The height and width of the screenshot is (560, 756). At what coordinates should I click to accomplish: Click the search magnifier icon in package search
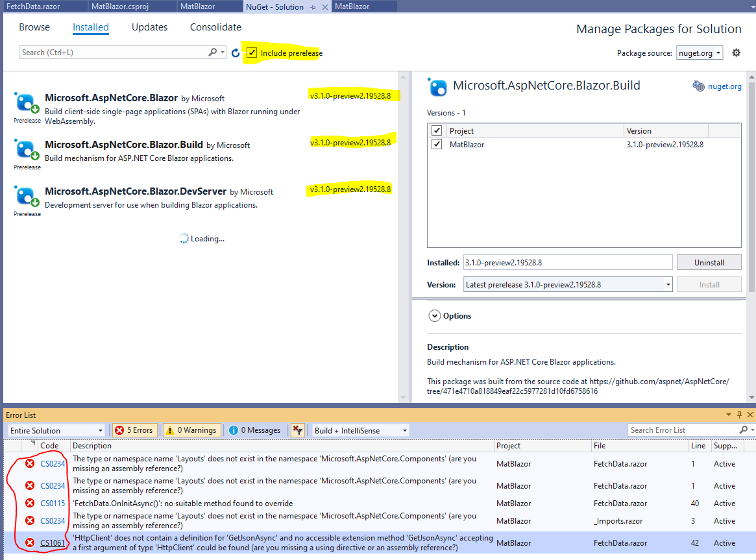tap(213, 52)
